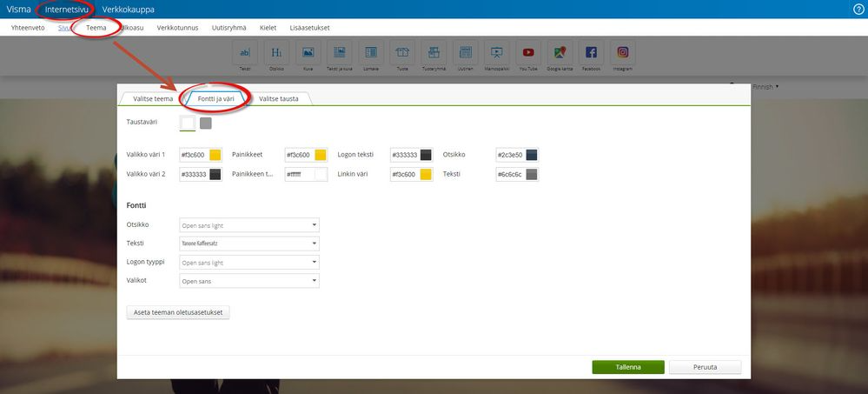Add a Facebook element from toolbar
Viewport: 868px width, 394px height.
[x=591, y=53]
